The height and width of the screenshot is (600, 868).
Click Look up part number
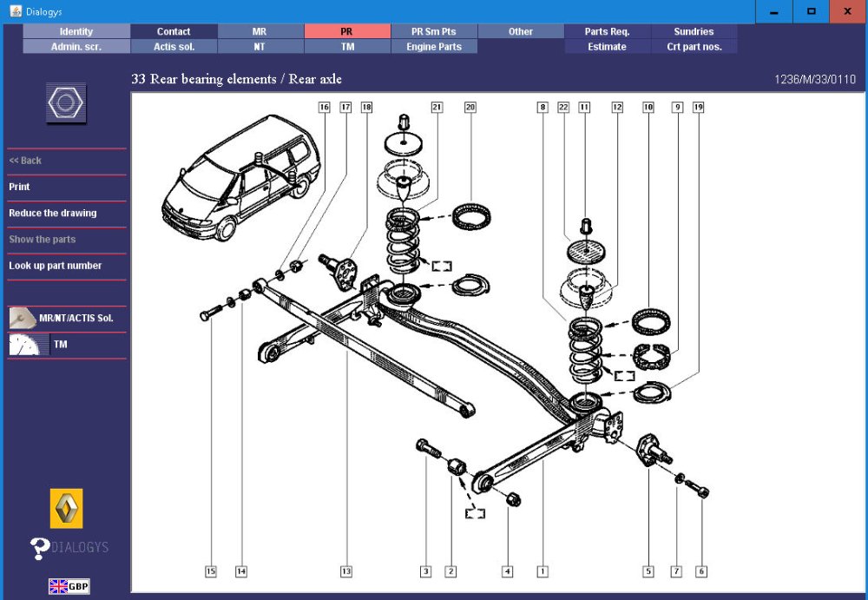click(x=56, y=266)
